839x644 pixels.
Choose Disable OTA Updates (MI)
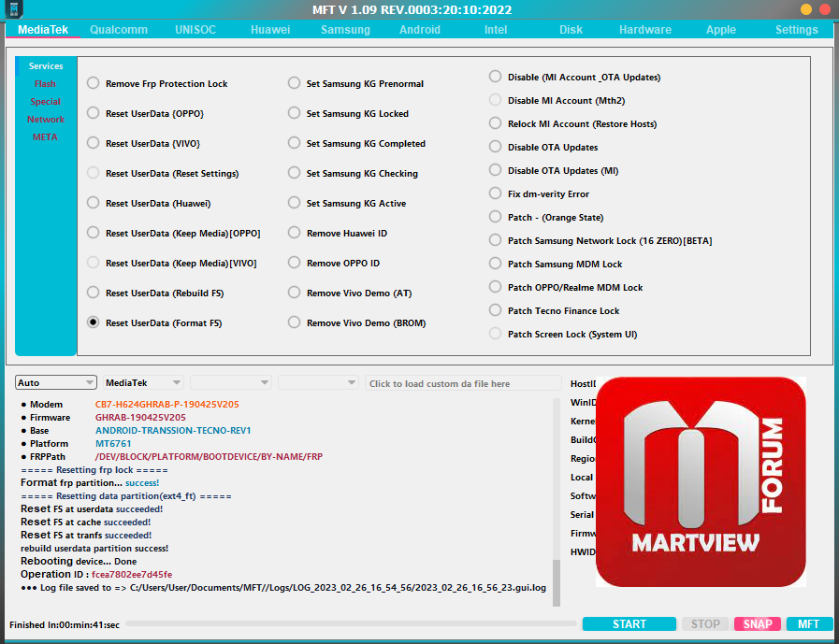pos(554,171)
